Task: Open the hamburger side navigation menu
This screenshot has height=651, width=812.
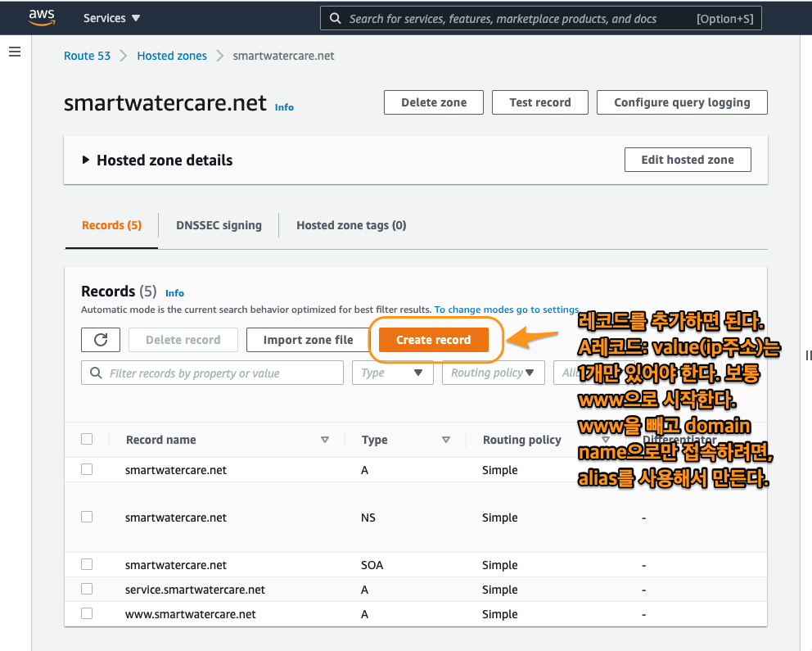Action: point(14,52)
